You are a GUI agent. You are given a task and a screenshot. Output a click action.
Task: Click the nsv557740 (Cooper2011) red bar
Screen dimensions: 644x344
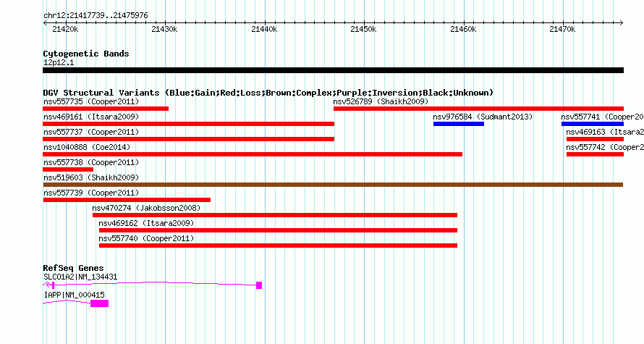pos(278,246)
